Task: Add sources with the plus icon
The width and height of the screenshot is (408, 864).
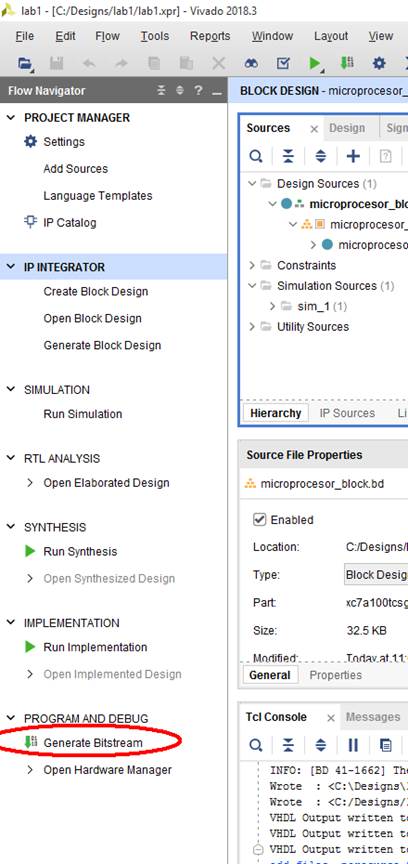Action: pyautogui.click(x=353, y=156)
